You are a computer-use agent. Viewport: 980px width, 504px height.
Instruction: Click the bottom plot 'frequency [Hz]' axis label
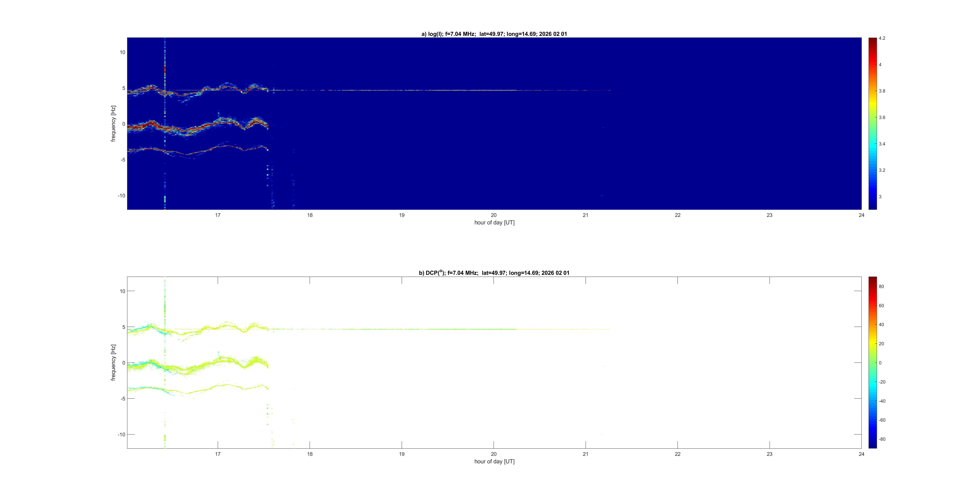click(113, 362)
